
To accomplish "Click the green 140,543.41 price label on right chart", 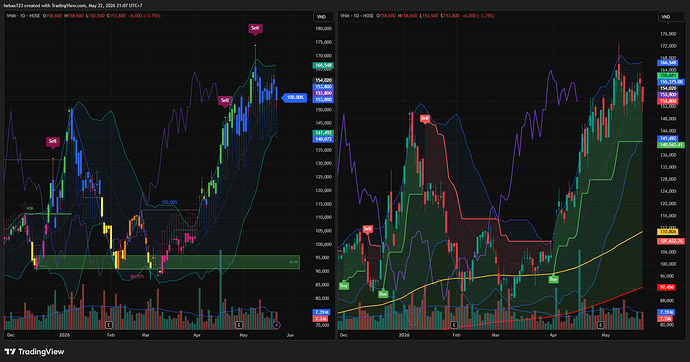I will (671, 145).
